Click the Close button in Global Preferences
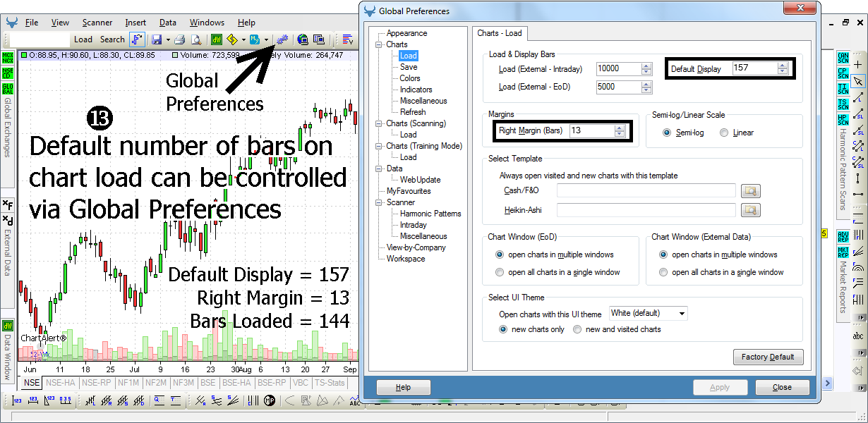The height and width of the screenshot is (423, 868). click(782, 387)
